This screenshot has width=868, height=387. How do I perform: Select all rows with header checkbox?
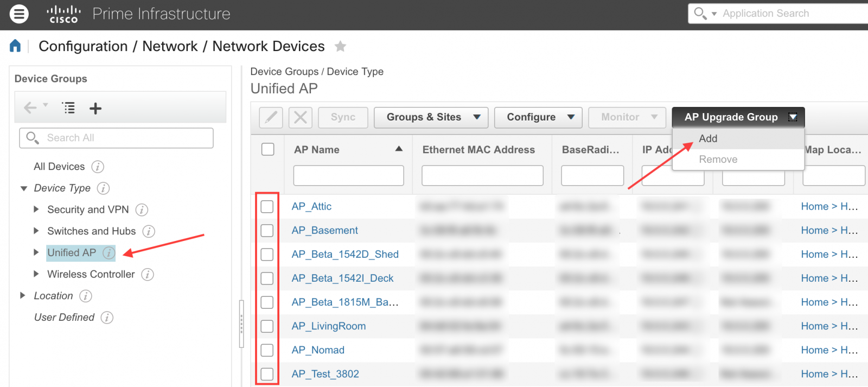point(268,149)
